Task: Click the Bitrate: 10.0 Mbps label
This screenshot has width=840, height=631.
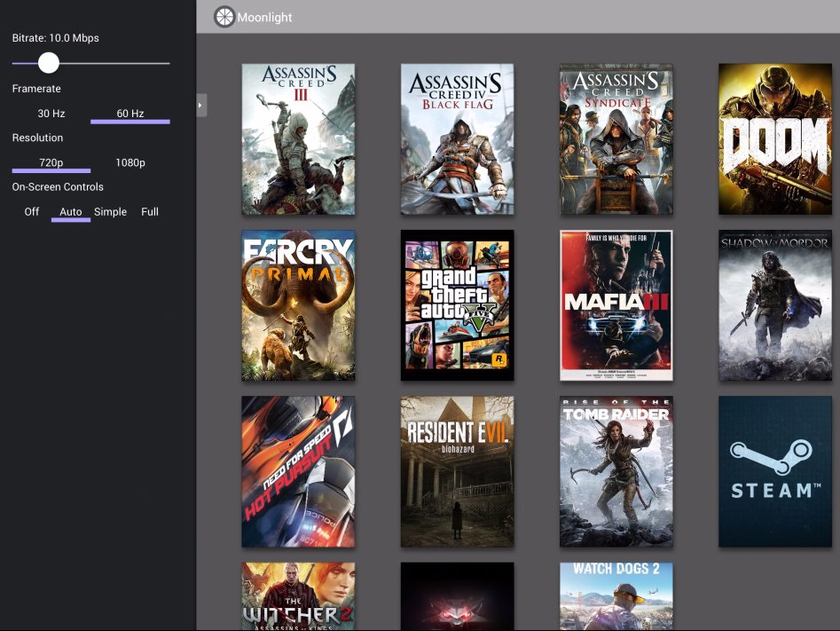Action: [56, 38]
